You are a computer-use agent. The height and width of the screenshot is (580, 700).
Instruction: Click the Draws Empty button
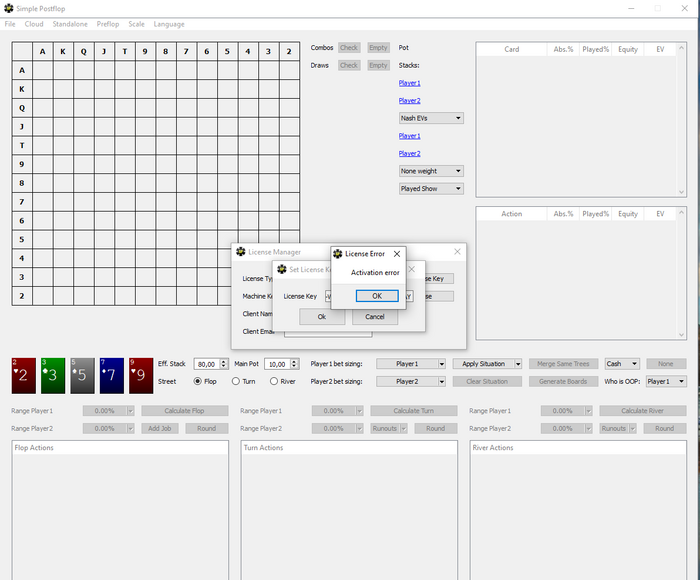(x=378, y=65)
